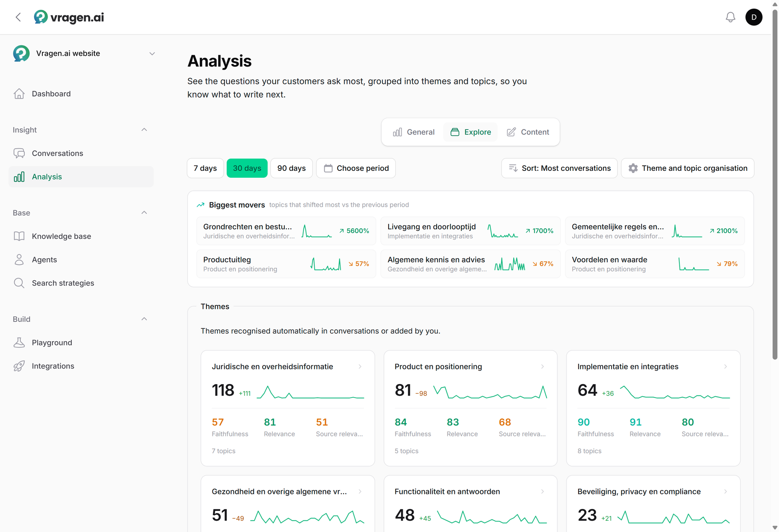Open Implementatie en integraties theme chevron
Viewport: 779px width, 532px height.
(x=726, y=367)
